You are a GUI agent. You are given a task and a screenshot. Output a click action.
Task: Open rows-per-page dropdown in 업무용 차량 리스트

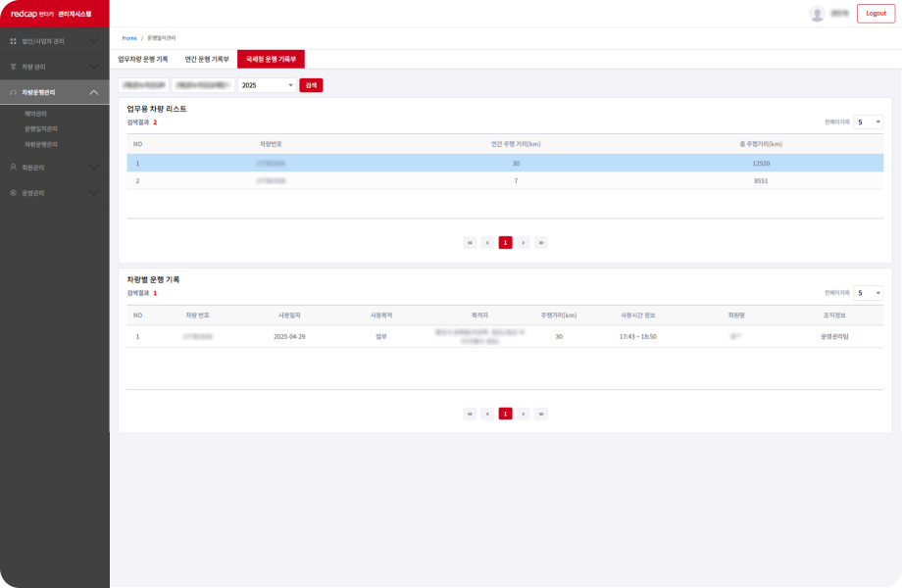868,122
